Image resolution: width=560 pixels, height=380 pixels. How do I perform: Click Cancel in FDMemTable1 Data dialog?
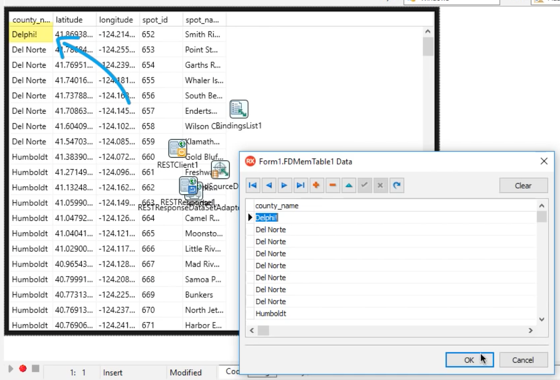point(523,360)
